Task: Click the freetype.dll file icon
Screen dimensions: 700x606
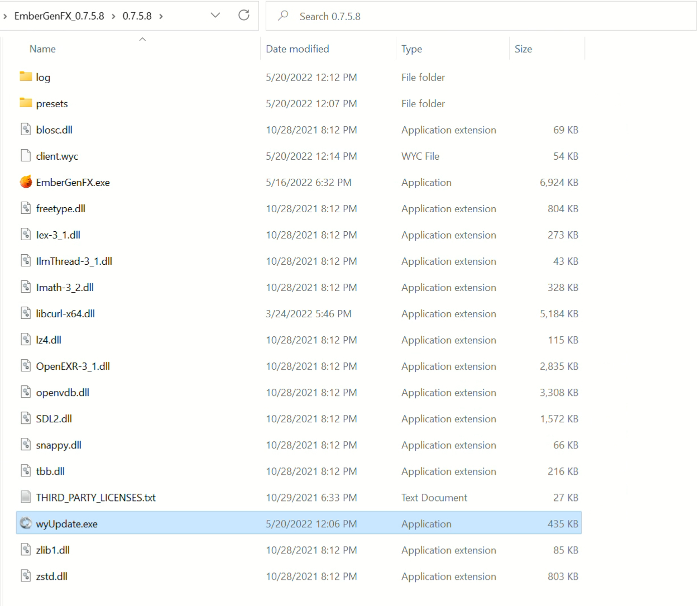Action: (x=26, y=208)
